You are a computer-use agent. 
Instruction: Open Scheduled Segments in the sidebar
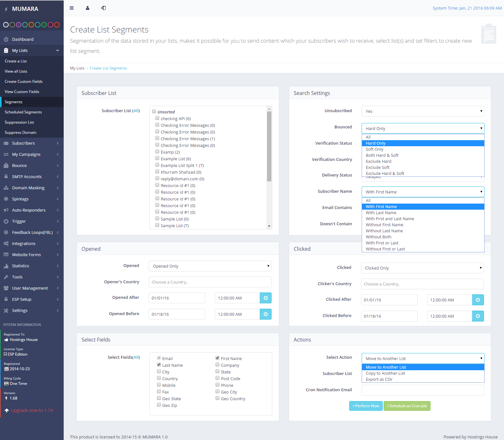(23, 112)
